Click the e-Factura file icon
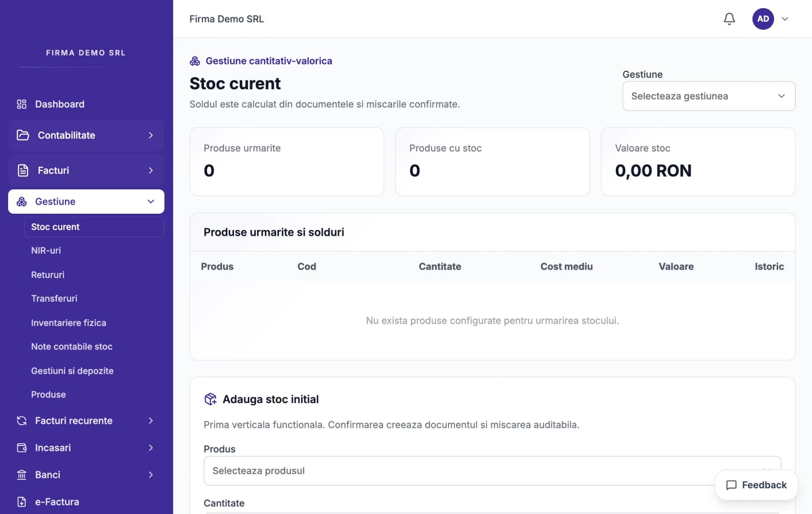 tap(22, 502)
